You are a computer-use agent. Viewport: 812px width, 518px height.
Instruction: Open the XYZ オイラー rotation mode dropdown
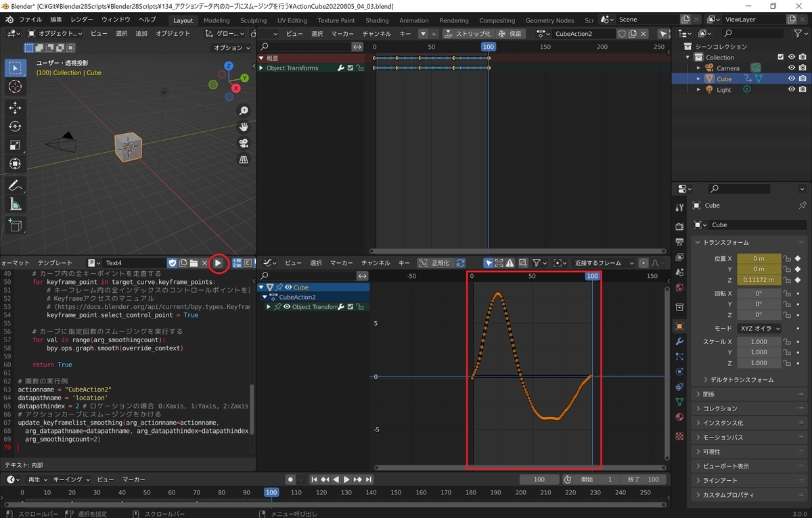(x=759, y=328)
